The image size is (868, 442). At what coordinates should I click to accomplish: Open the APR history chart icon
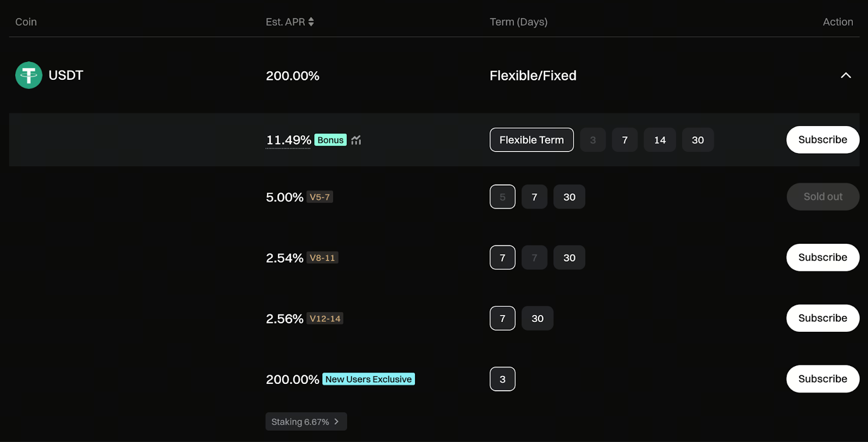356,140
